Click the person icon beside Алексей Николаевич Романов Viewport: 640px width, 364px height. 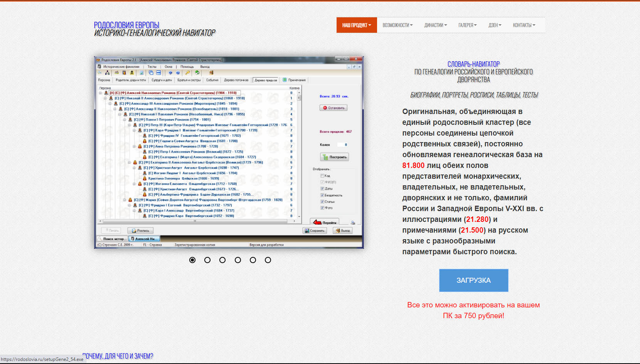[x=106, y=93]
